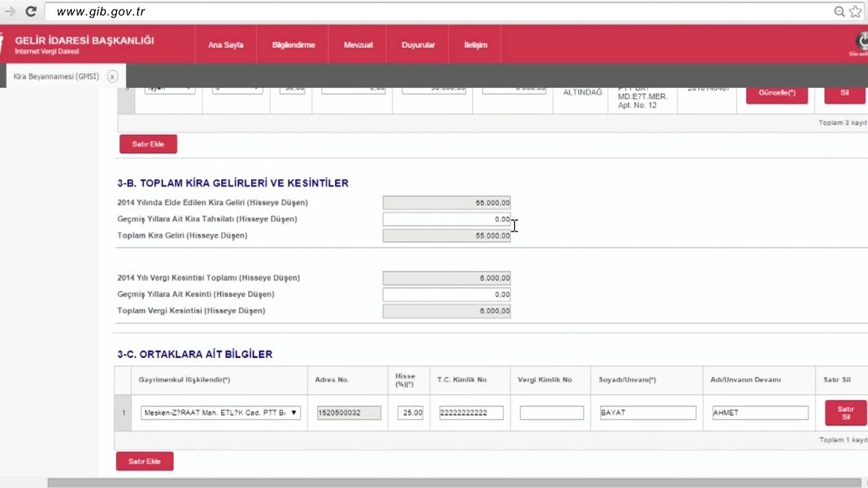Click the Geçmiş Yıllara Ait Kesinti field
Viewport: 868px width, 488px height.
pos(446,295)
